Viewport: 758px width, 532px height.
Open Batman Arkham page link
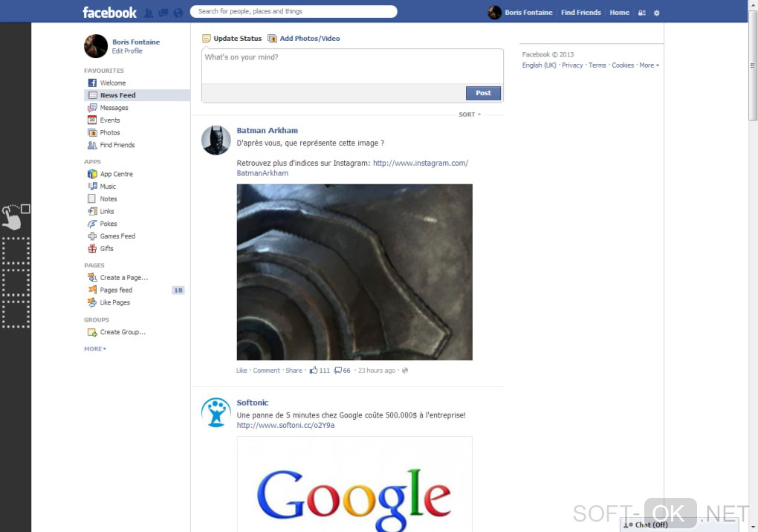pos(268,131)
